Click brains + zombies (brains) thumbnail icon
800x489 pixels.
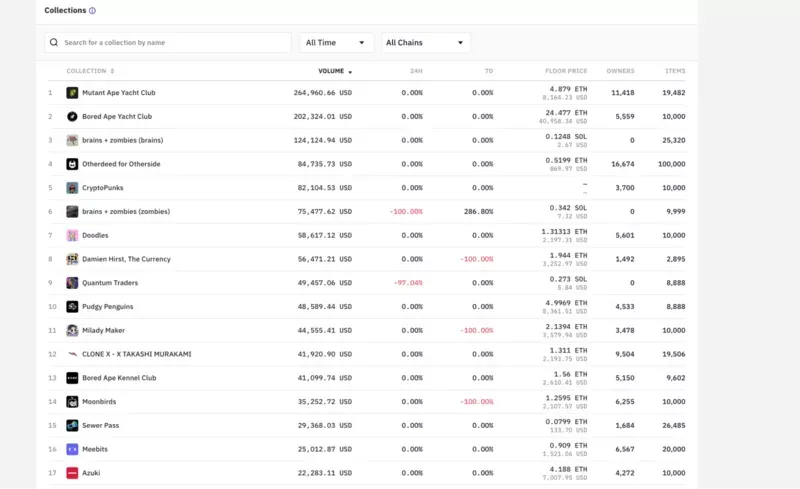point(72,140)
